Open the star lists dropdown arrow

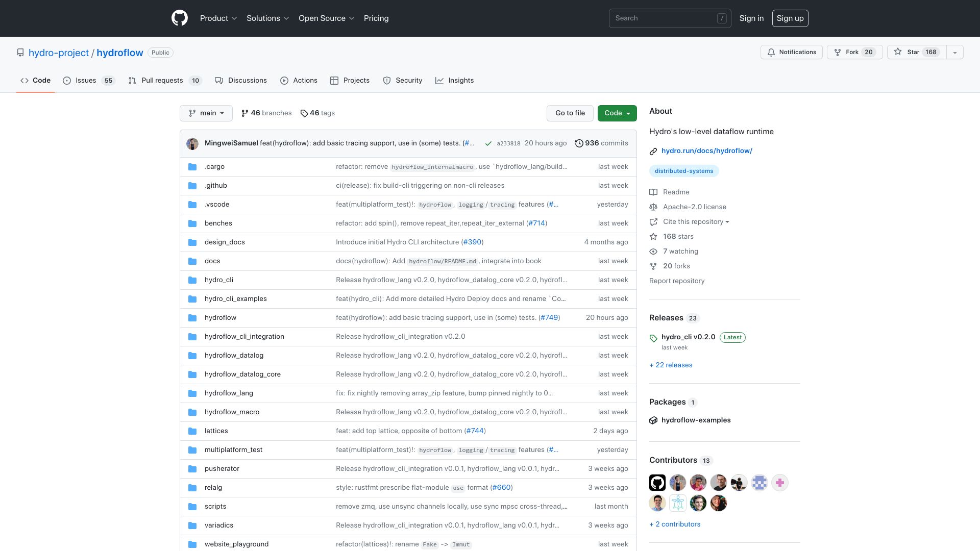[x=955, y=52]
